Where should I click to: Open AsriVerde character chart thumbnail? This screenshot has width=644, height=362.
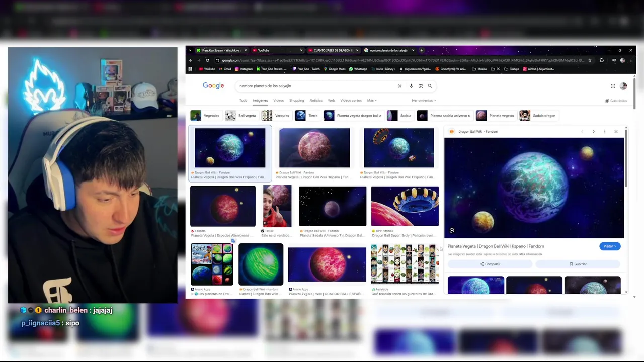click(x=405, y=264)
